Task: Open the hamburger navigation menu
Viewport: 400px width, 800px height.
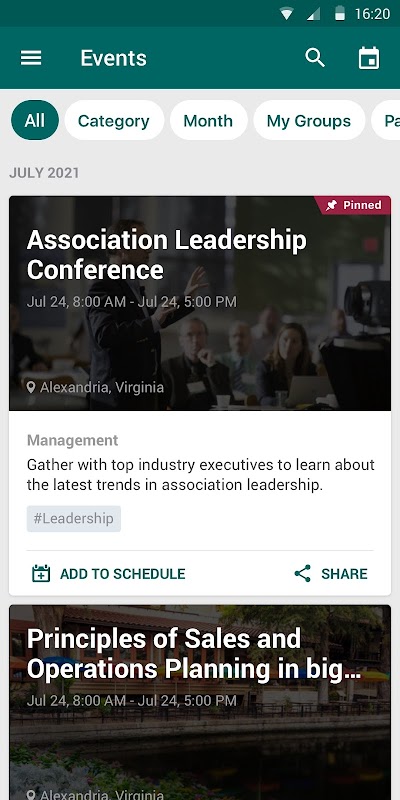Action: point(31,58)
